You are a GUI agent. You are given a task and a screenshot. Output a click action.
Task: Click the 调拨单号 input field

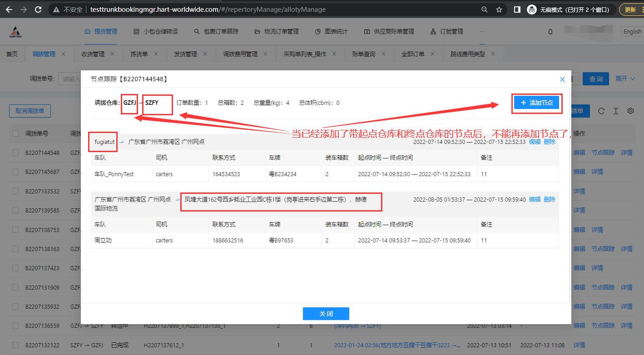click(x=71, y=79)
